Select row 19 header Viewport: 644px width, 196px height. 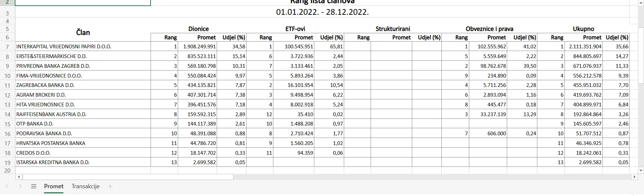[x=7, y=162]
